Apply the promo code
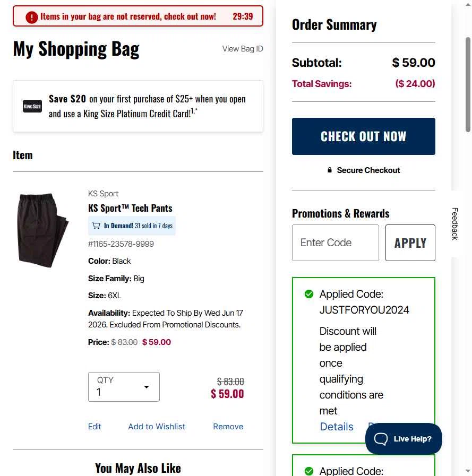This screenshot has height=476, width=472. tap(410, 243)
